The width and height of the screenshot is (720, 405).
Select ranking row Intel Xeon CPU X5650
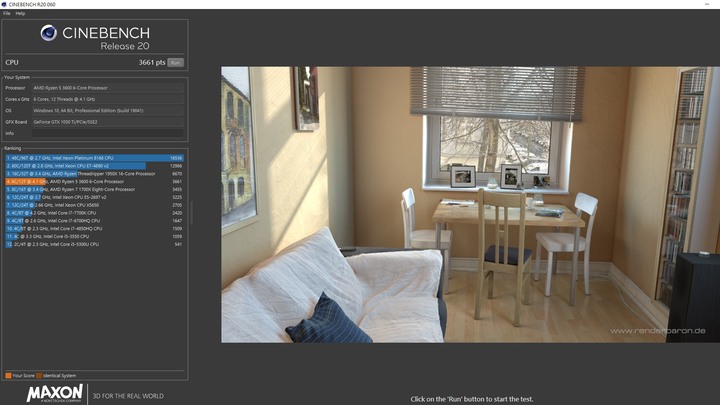coord(94,205)
